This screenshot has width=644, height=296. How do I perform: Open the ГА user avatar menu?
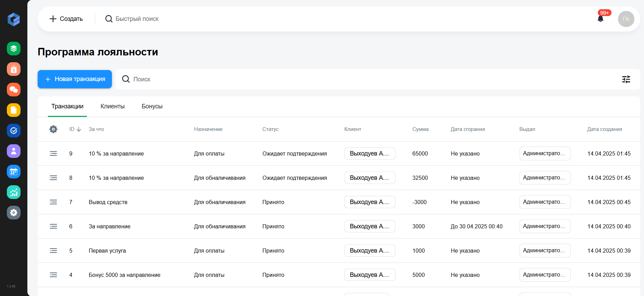pyautogui.click(x=626, y=19)
